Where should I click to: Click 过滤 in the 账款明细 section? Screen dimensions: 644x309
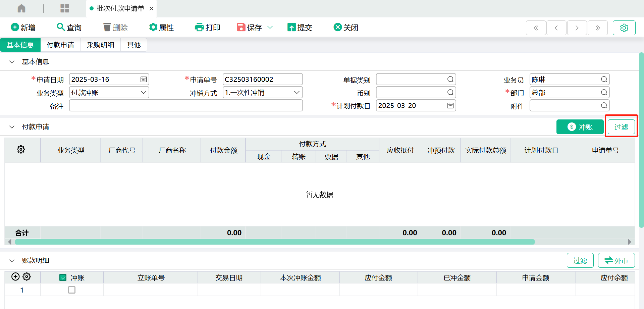[580, 261]
